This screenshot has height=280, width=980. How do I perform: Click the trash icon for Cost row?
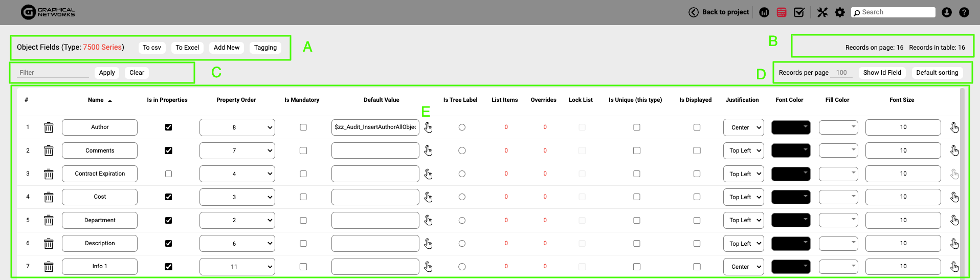point(49,197)
